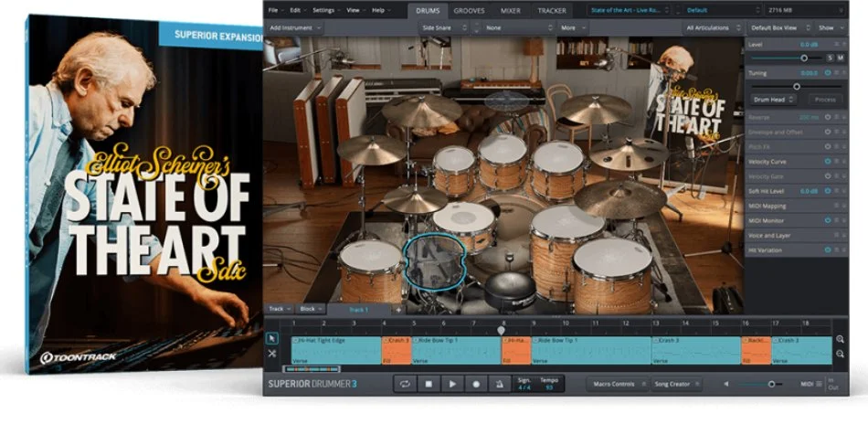
Task: Open the Edit menu
Action: point(298,10)
